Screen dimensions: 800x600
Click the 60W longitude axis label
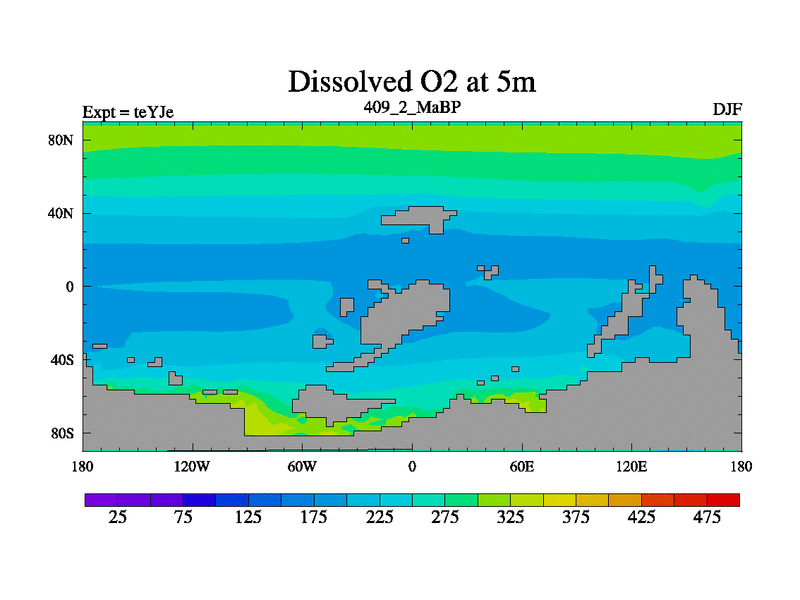click(302, 466)
